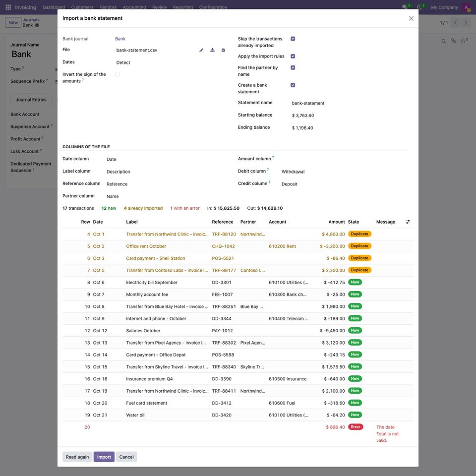The height and width of the screenshot is (476, 476).
Task: Open Journals breadcrumb link
Action: (31, 20)
